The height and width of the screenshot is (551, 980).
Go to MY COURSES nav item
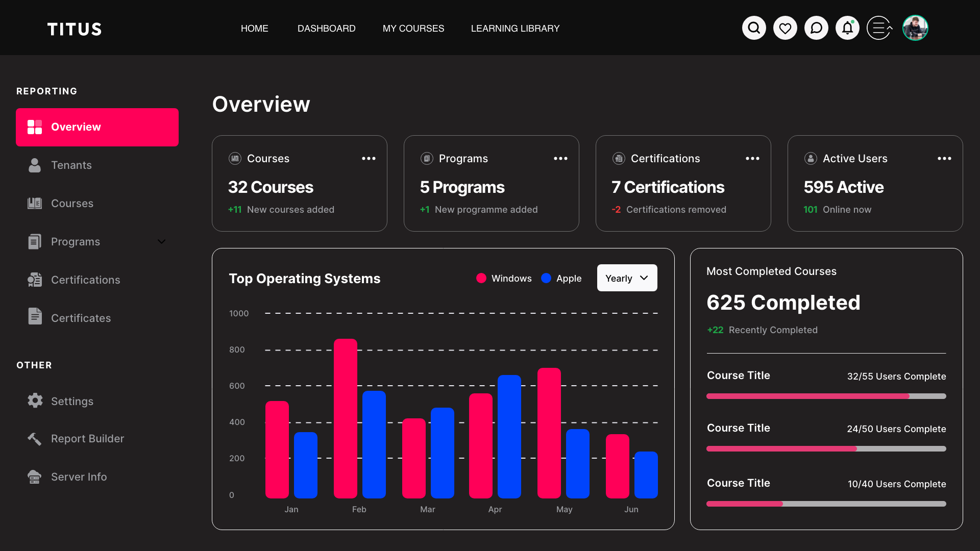413,29
